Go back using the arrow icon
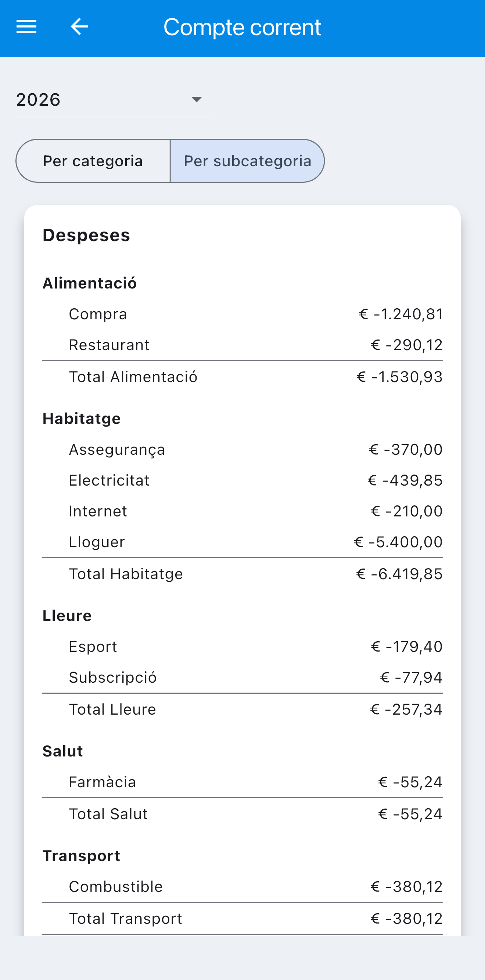485x980 pixels. tap(80, 27)
